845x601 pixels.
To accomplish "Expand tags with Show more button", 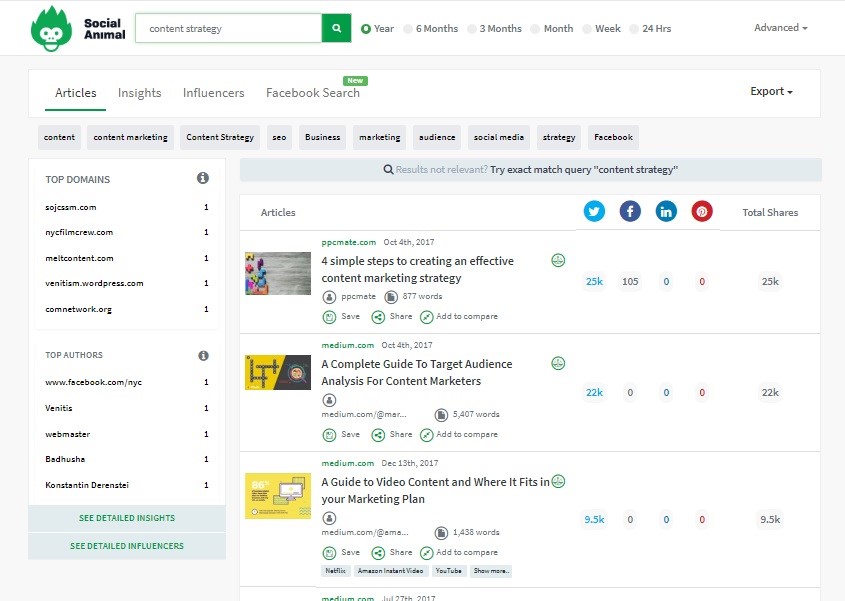I will tap(491, 571).
